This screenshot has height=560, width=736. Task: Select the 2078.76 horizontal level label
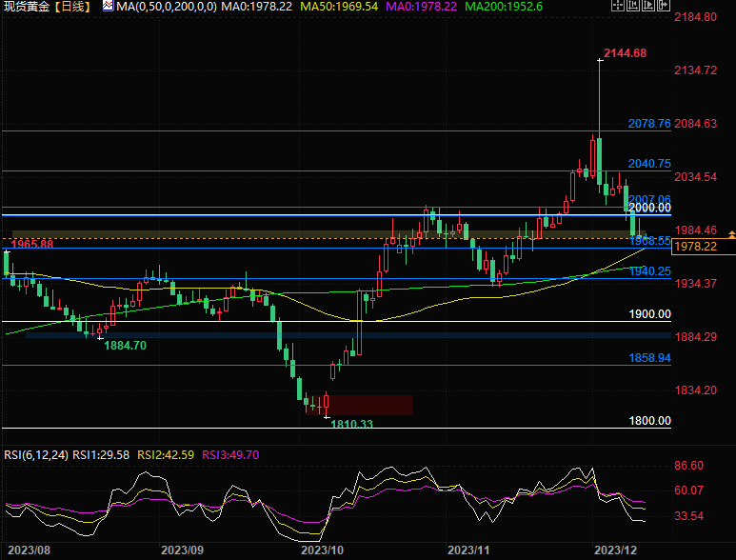pos(649,124)
